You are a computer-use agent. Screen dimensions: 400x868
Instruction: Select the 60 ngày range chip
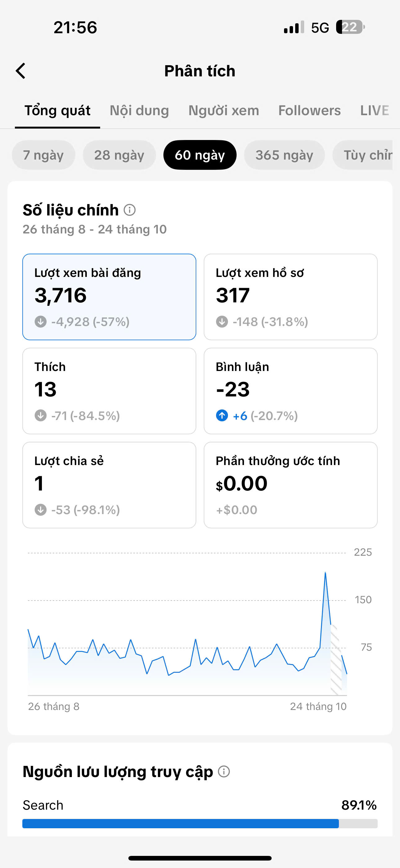click(200, 155)
